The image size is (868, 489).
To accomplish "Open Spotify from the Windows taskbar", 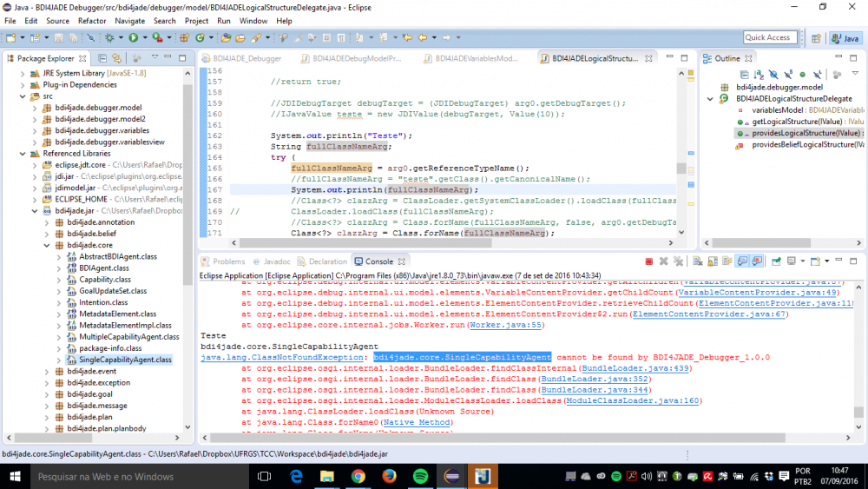I will 420,476.
